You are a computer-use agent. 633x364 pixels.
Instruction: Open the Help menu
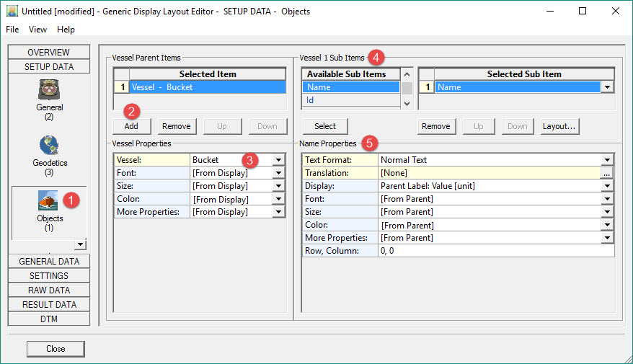(66, 30)
